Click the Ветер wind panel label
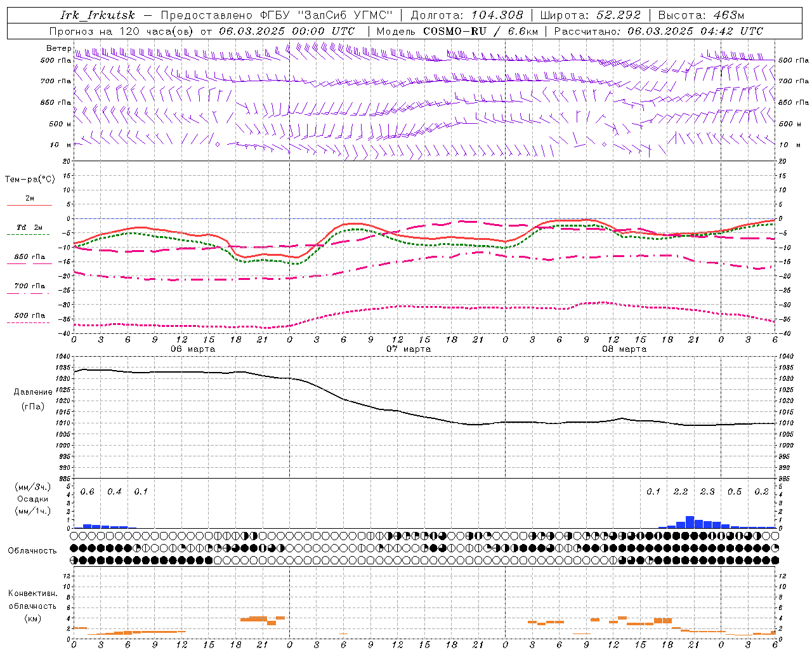The image size is (812, 650). tap(58, 48)
